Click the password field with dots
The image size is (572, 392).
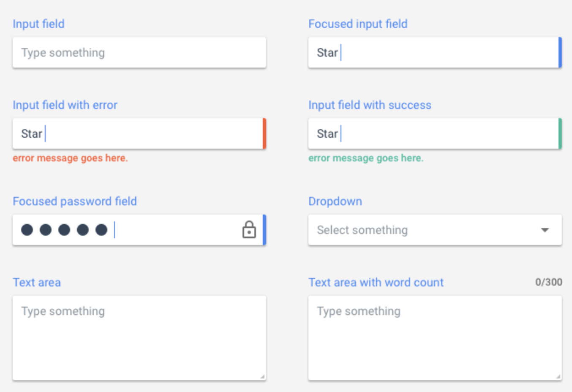139,230
